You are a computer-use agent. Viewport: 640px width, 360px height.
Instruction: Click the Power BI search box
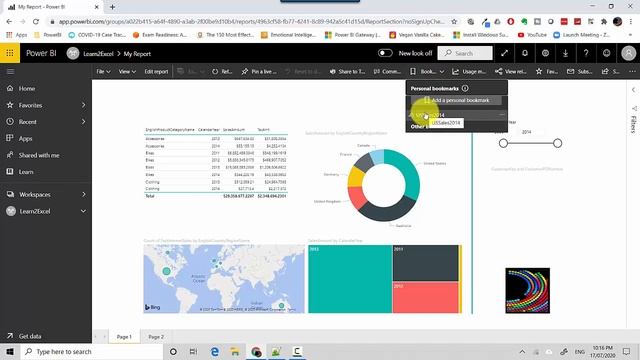click(x=465, y=53)
